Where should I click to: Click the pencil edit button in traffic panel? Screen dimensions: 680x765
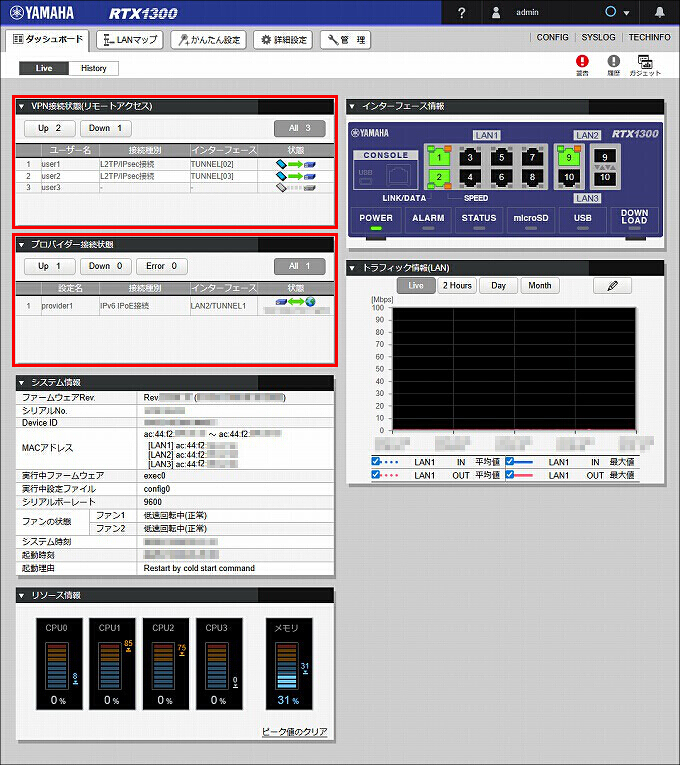[612, 286]
